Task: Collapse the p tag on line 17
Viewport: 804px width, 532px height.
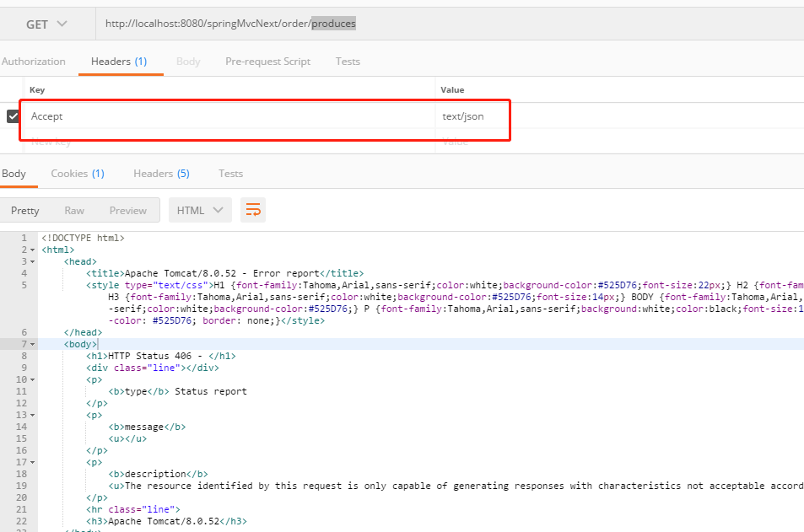Action: pyautogui.click(x=32, y=462)
